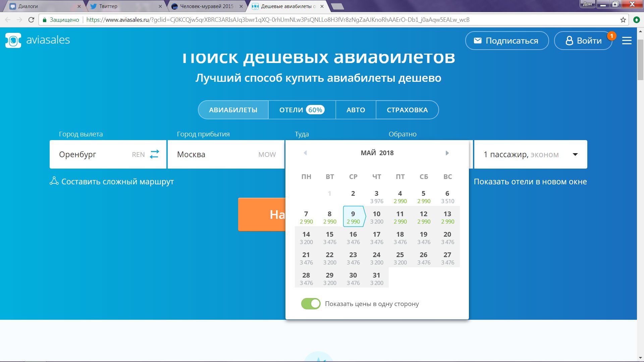This screenshot has height=362, width=644.
Task: Click the aviasales logo icon
Action: tap(13, 40)
